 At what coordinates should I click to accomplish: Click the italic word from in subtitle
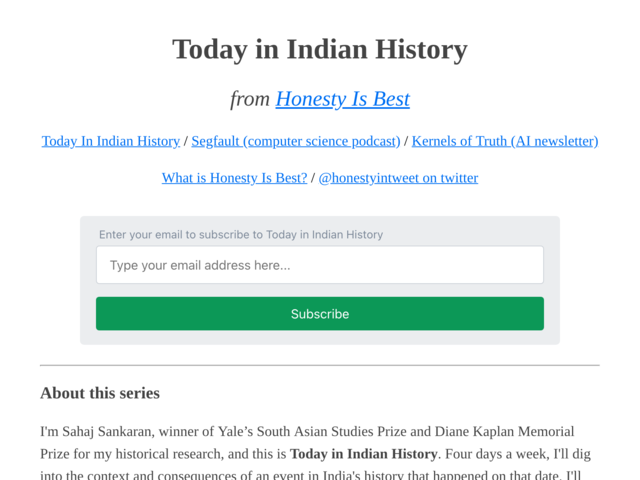250,99
